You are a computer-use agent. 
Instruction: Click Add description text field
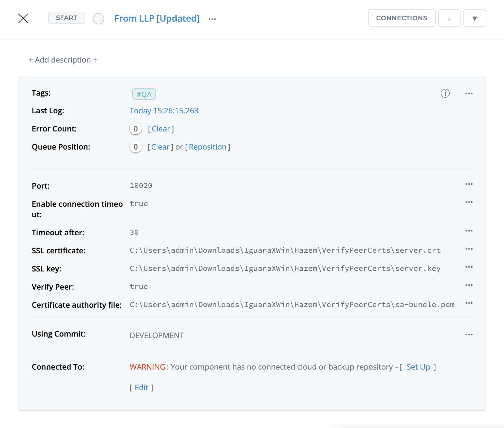[x=63, y=60]
